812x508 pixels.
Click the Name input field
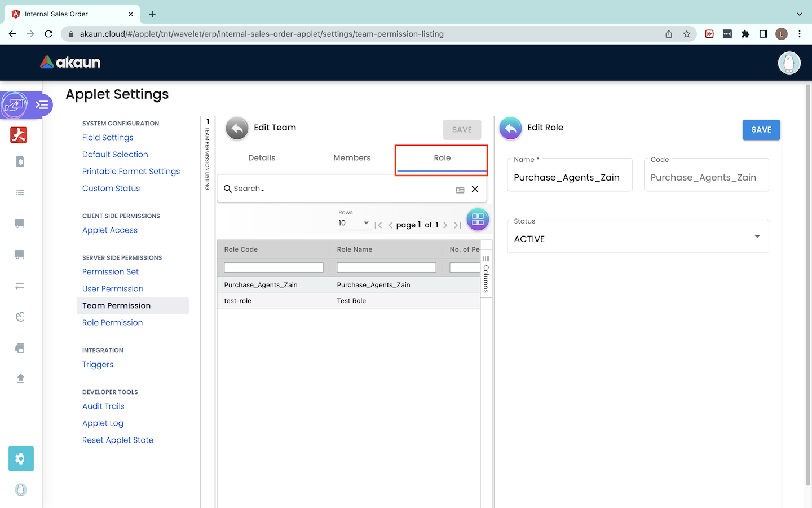pyautogui.click(x=570, y=178)
